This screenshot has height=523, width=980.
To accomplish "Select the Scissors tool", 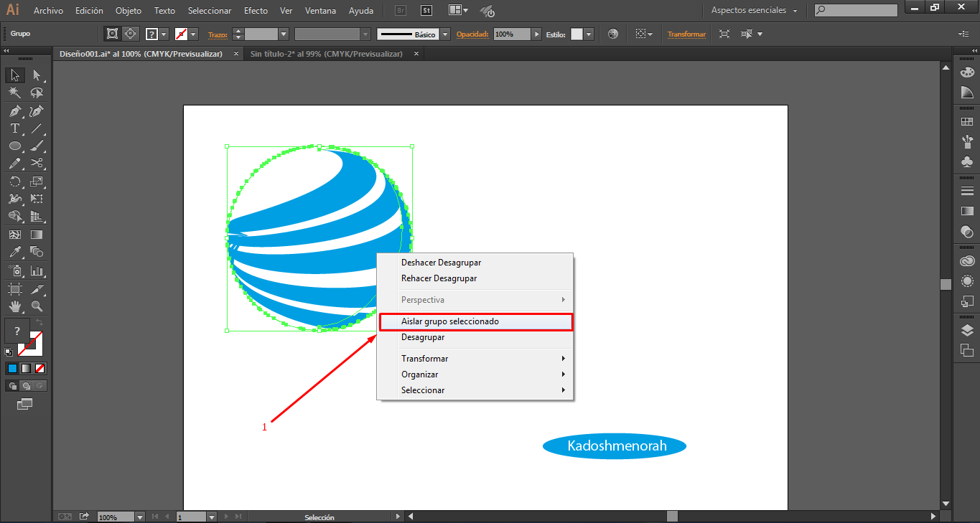I will click(37, 163).
